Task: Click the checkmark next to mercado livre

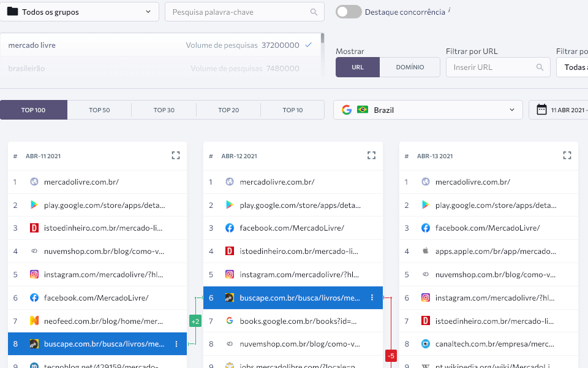Action: click(308, 45)
